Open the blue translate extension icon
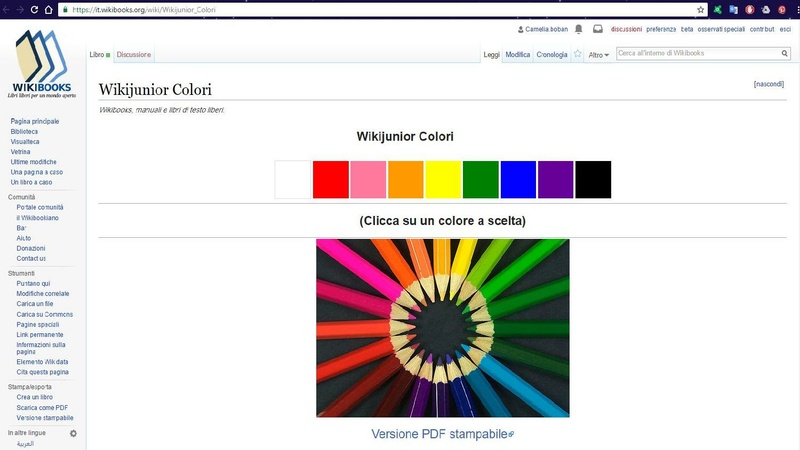This screenshot has height=450, width=800. coord(734,9)
